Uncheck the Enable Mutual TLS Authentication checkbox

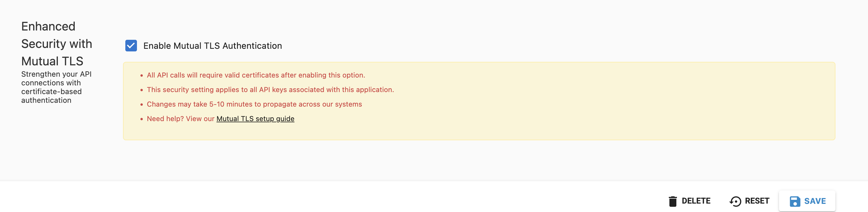[x=131, y=46]
